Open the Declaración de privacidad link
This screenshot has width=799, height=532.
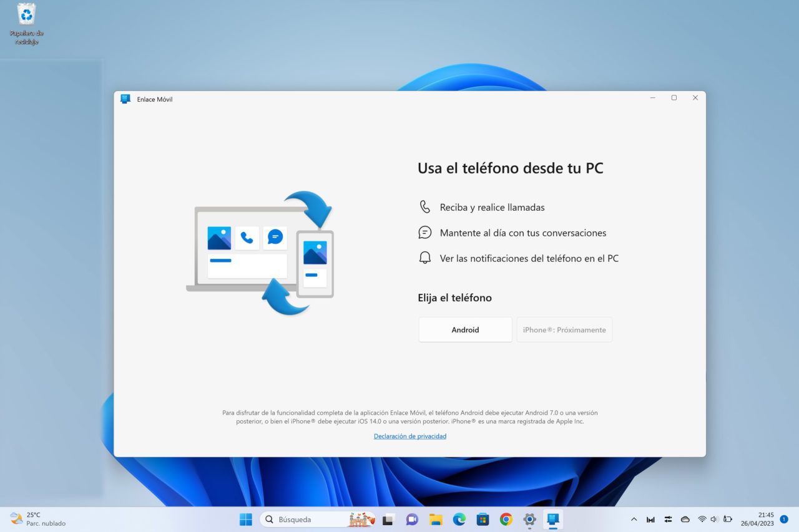(x=410, y=437)
